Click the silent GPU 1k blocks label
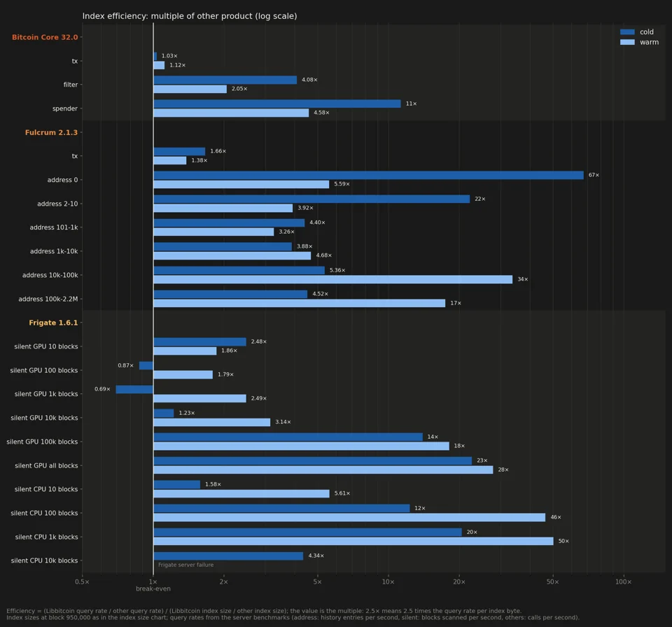The width and height of the screenshot is (672, 627). [x=46, y=394]
